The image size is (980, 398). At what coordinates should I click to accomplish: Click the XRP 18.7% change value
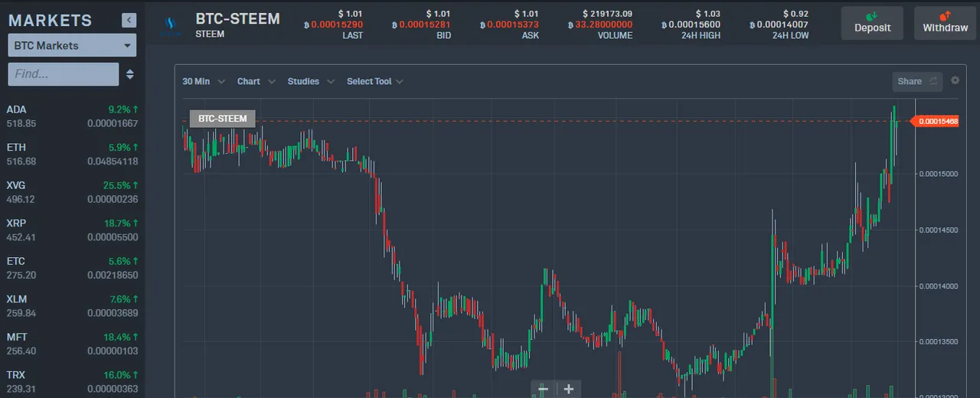pos(121,223)
